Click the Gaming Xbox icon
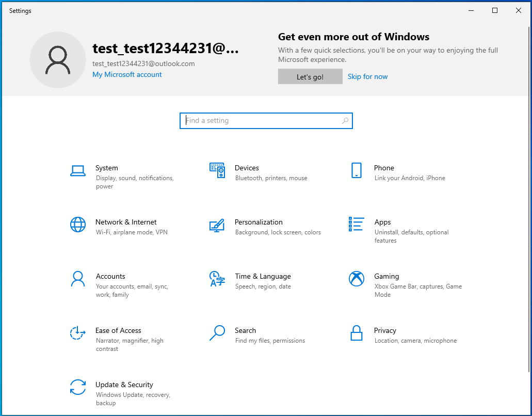The image size is (532, 416). (356, 279)
